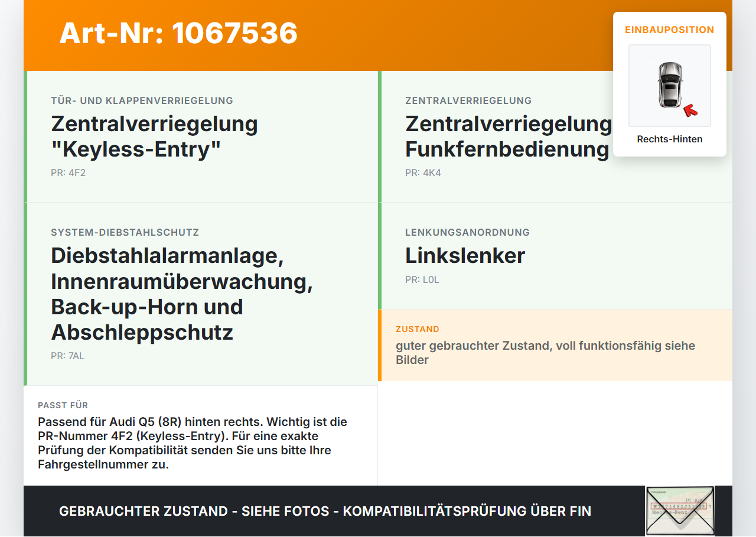Select the Art-Nr: 1067536 heading

178,33
